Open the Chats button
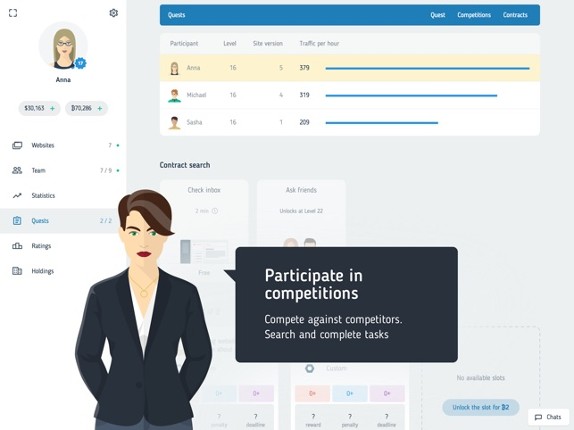 point(548,417)
